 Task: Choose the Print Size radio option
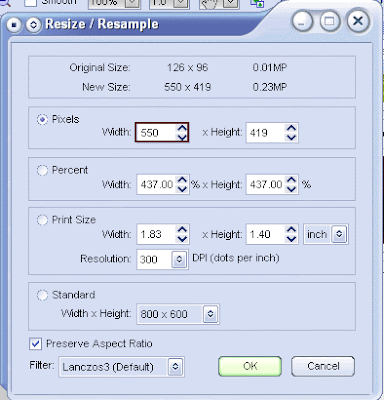coord(42,220)
